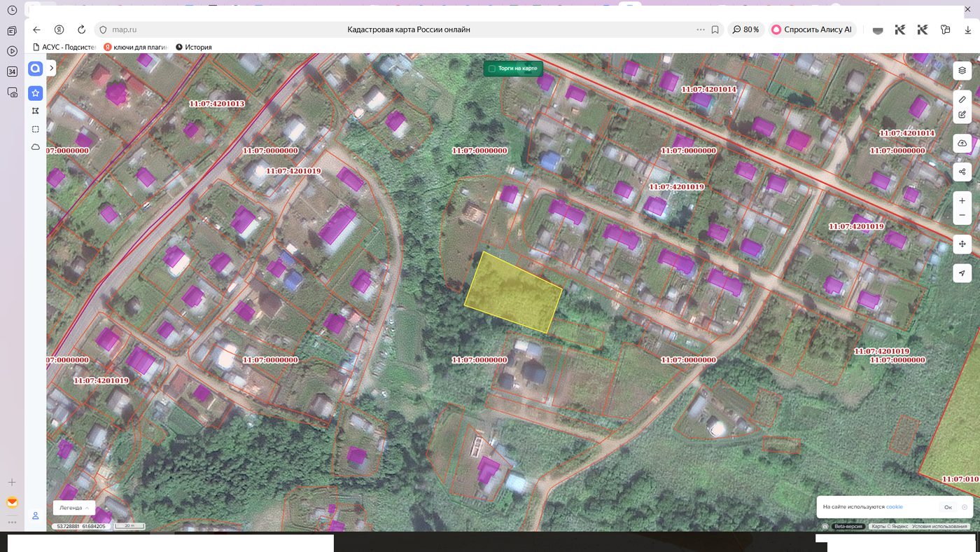The width and height of the screenshot is (980, 552).
Task: Accept cookies with 'Ок' button
Action: pos(948,507)
